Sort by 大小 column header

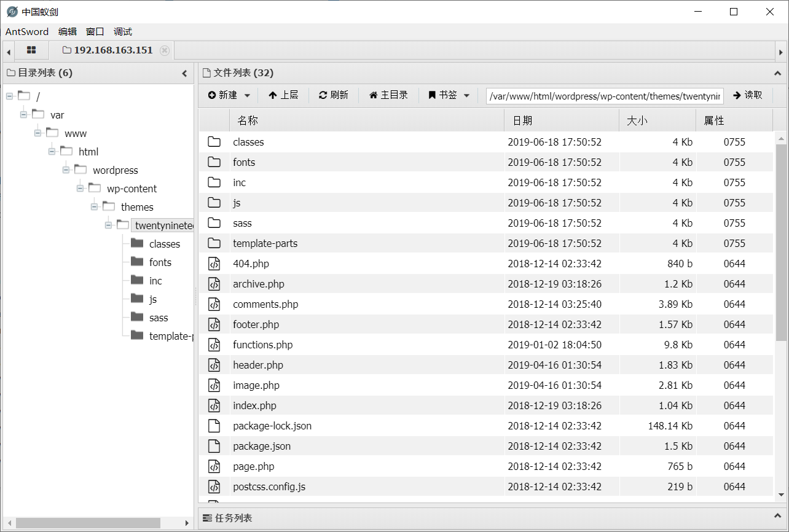pos(657,121)
